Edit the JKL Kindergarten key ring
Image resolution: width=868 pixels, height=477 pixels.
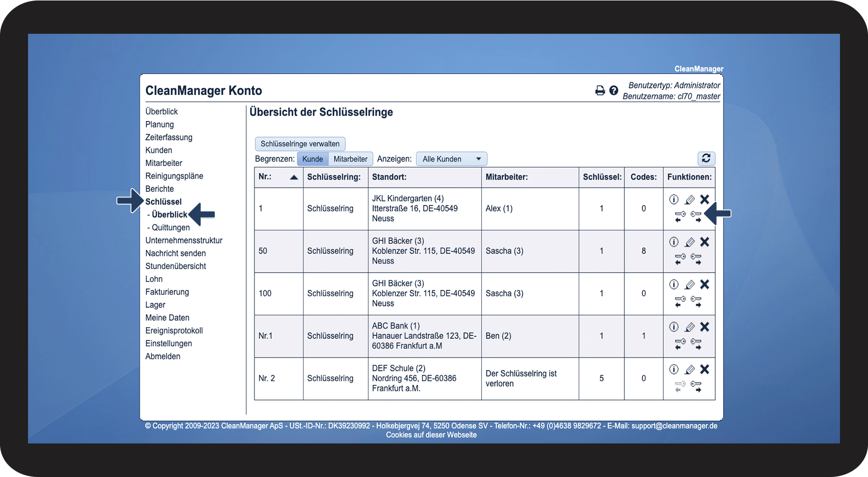pyautogui.click(x=690, y=199)
